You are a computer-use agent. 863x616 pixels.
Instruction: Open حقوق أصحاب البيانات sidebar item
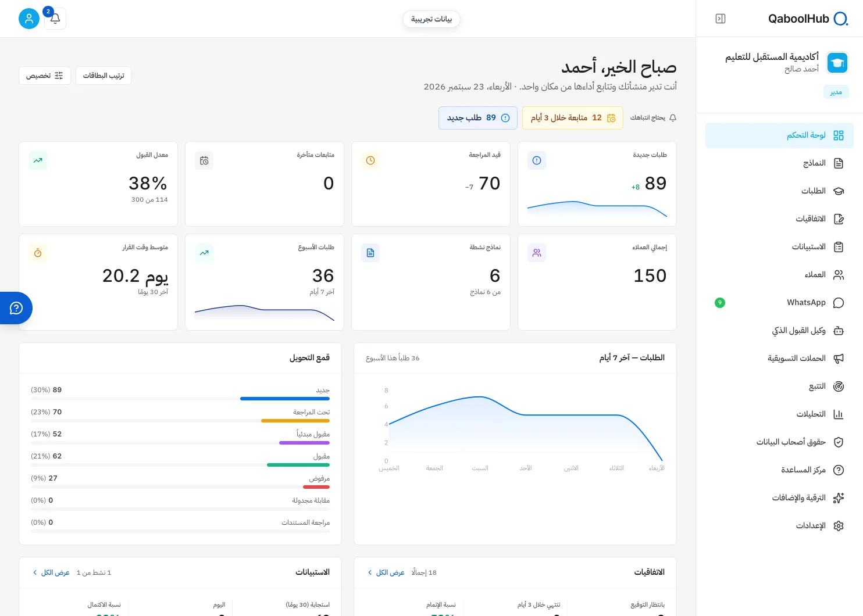click(779, 442)
